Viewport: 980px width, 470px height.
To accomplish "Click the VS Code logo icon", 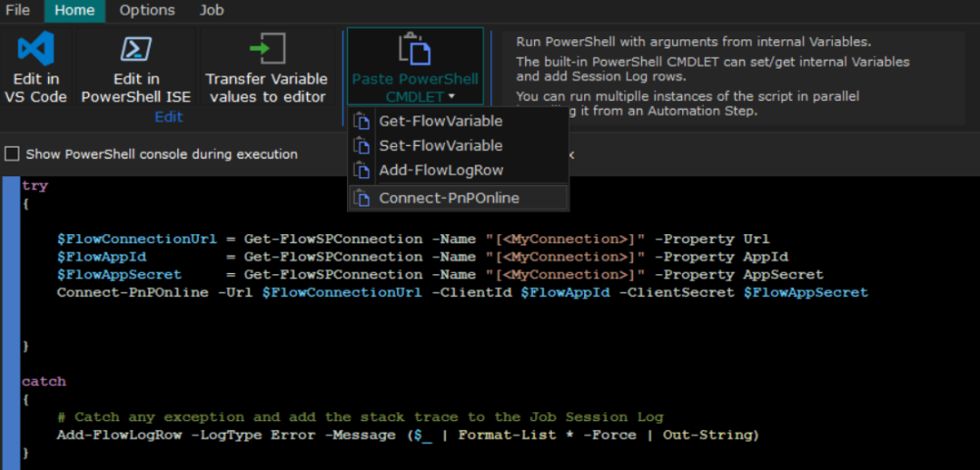I will point(35,49).
